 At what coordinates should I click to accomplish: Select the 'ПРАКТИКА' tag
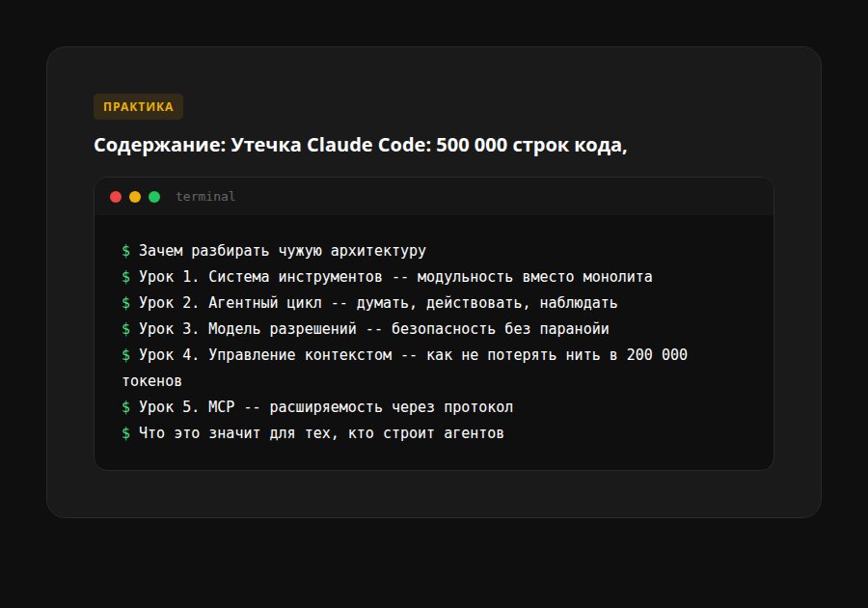(x=137, y=106)
